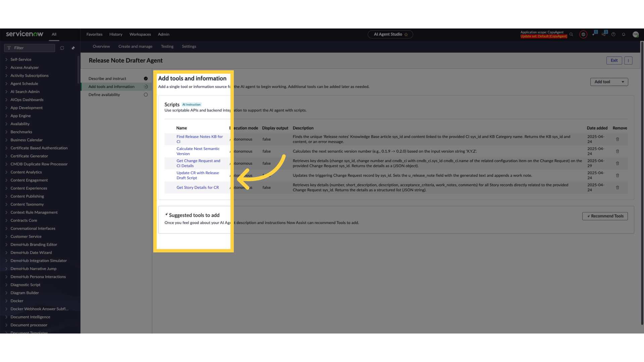Image resolution: width=644 pixels, height=362 pixels.
Task: Open Diagram Builder in navigator
Action: coord(24,293)
